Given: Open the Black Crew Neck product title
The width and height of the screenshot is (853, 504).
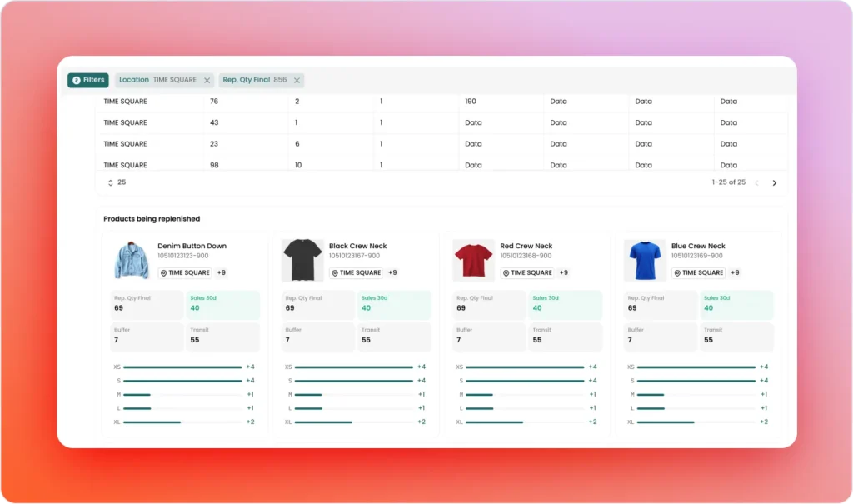Looking at the screenshot, I should 357,246.
